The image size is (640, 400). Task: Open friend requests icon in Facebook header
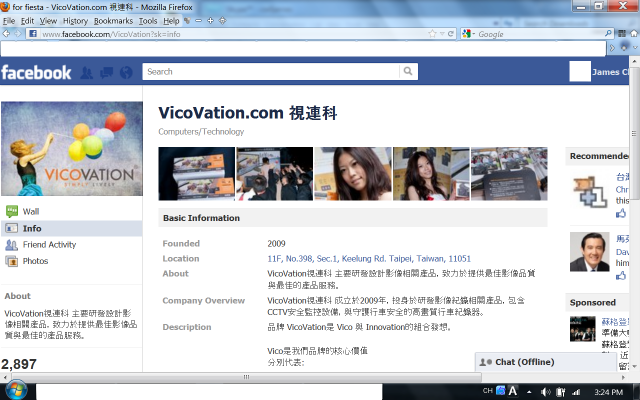(x=86, y=72)
